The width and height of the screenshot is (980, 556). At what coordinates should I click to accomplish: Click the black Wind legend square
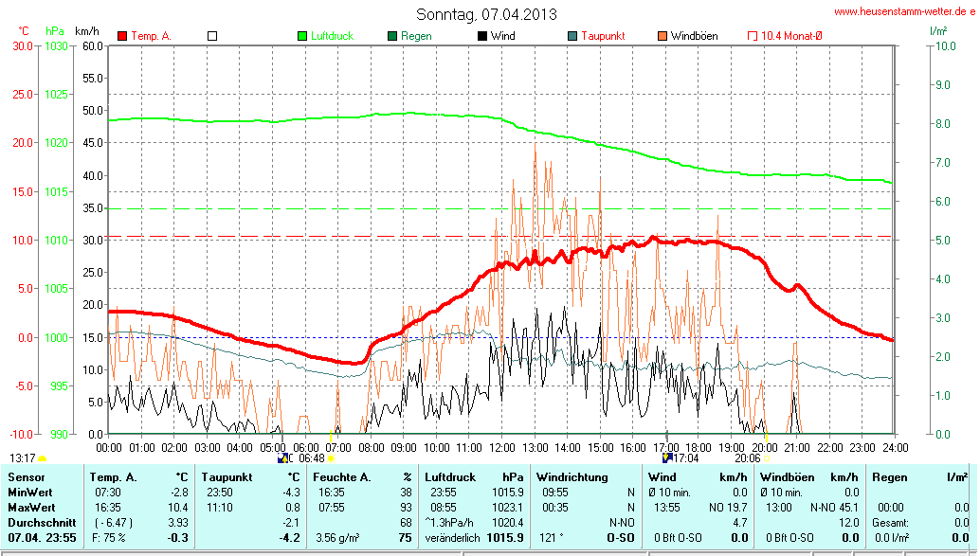click(482, 36)
